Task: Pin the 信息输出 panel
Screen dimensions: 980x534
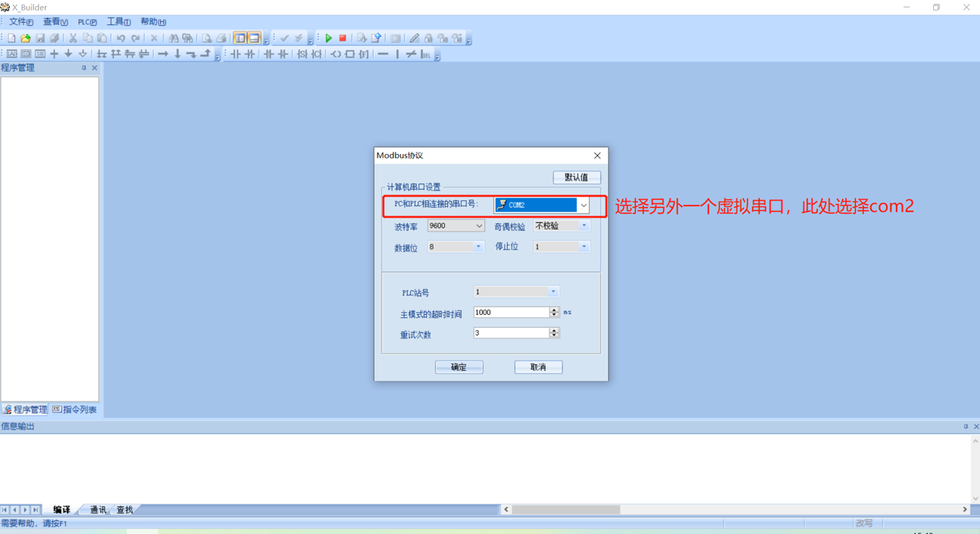Action: (x=966, y=426)
